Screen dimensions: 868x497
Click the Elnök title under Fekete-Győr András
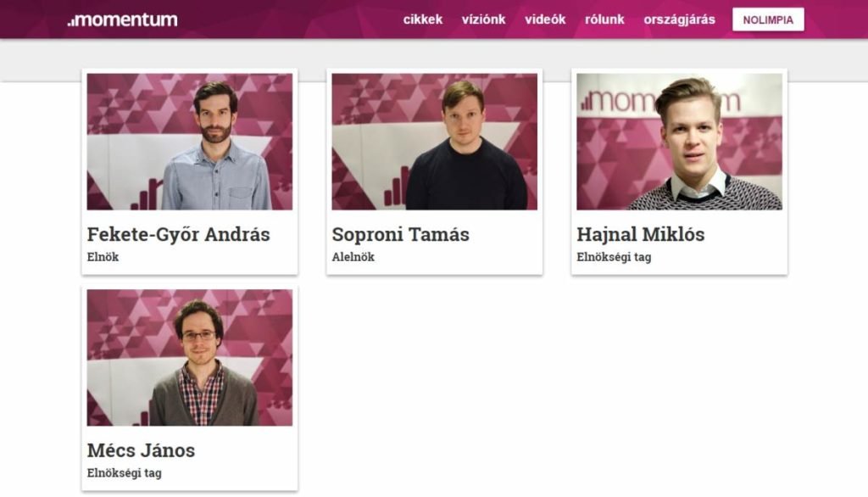(x=103, y=257)
